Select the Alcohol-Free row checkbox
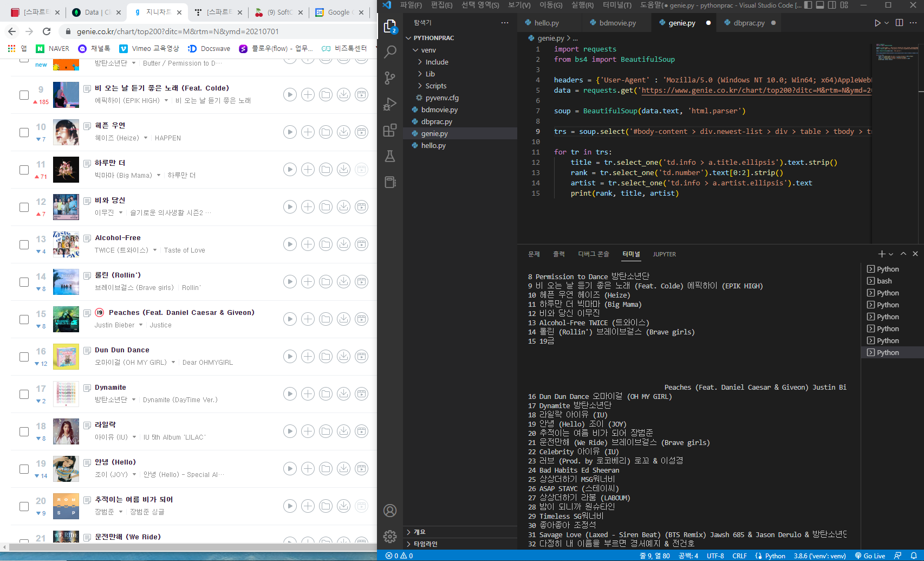This screenshot has width=924, height=561. [24, 244]
